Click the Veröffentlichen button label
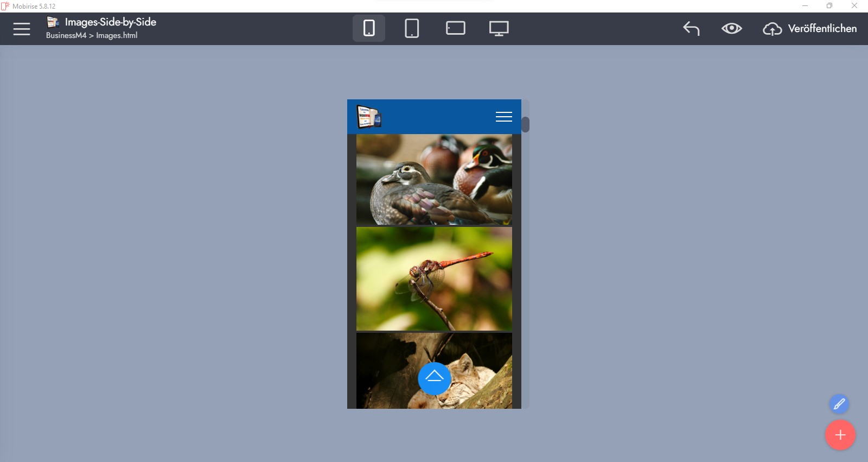The height and width of the screenshot is (462, 868). [x=822, y=28]
